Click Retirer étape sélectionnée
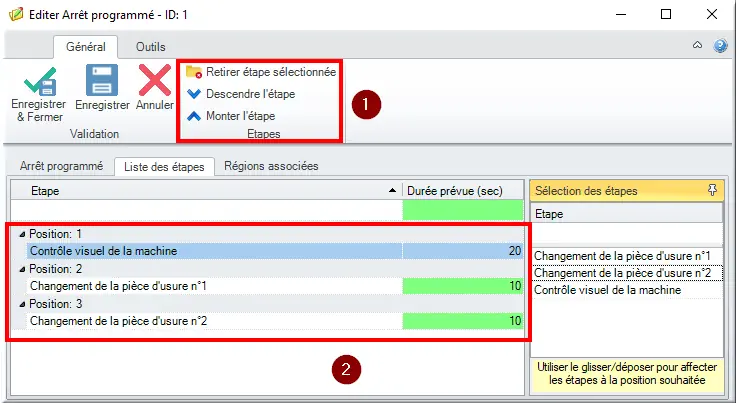The width and height of the screenshot is (736, 403). click(261, 72)
